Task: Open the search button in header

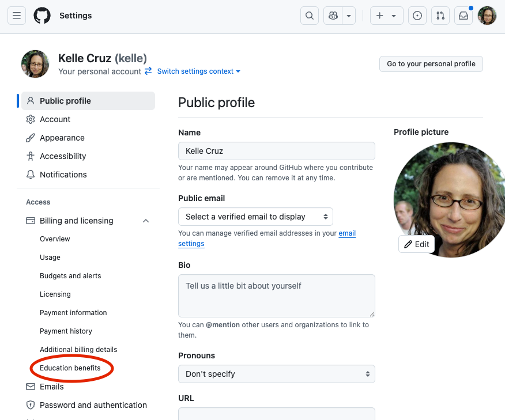Action: click(310, 16)
